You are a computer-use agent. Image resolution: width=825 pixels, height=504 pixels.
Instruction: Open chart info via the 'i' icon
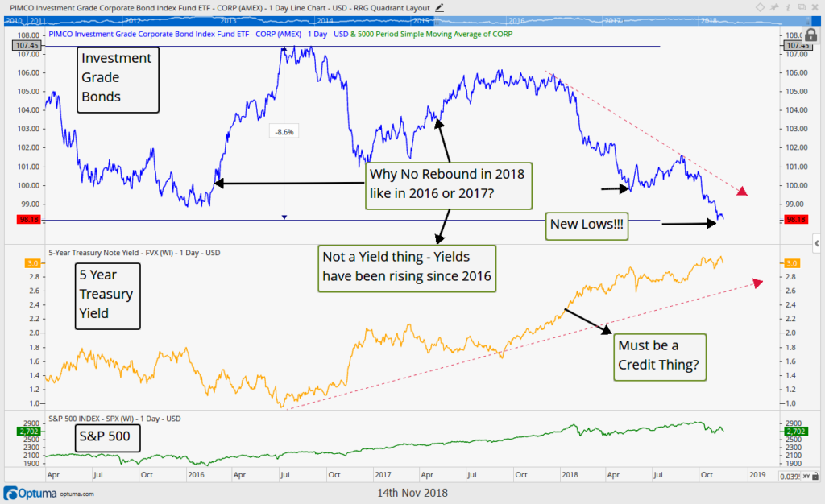click(788, 7)
